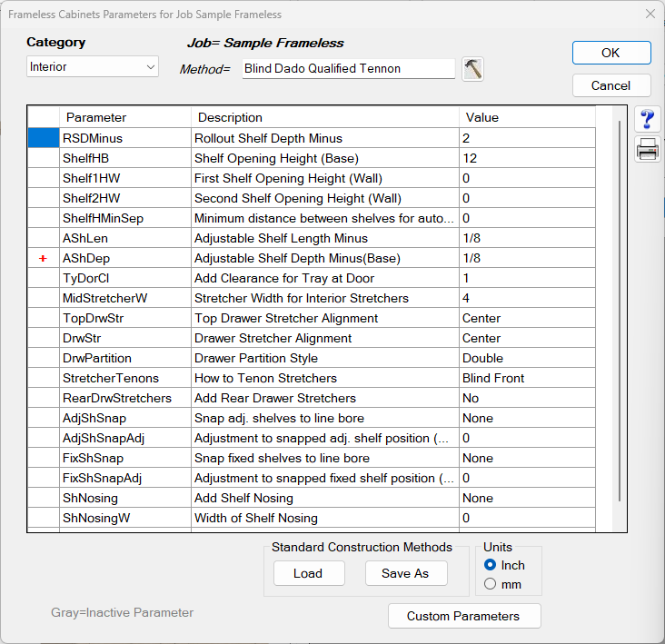Open help with the question mark icon
Image resolution: width=665 pixels, height=644 pixels.
pyautogui.click(x=648, y=119)
